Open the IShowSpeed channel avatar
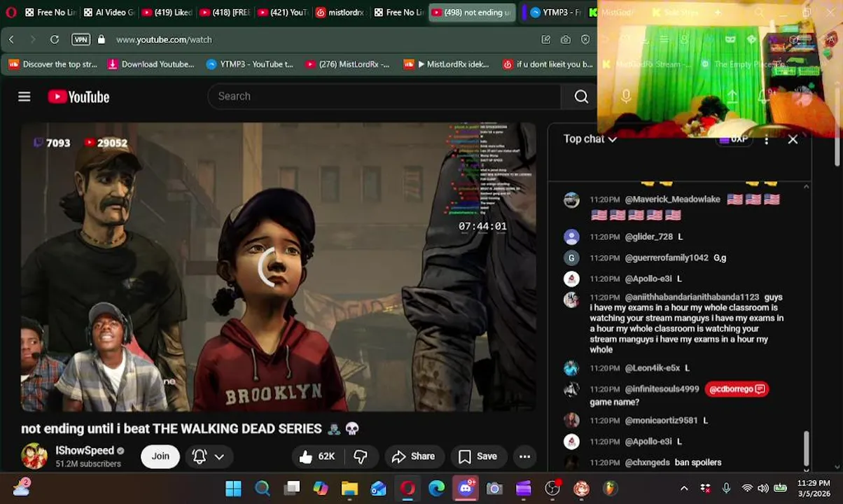 click(34, 456)
